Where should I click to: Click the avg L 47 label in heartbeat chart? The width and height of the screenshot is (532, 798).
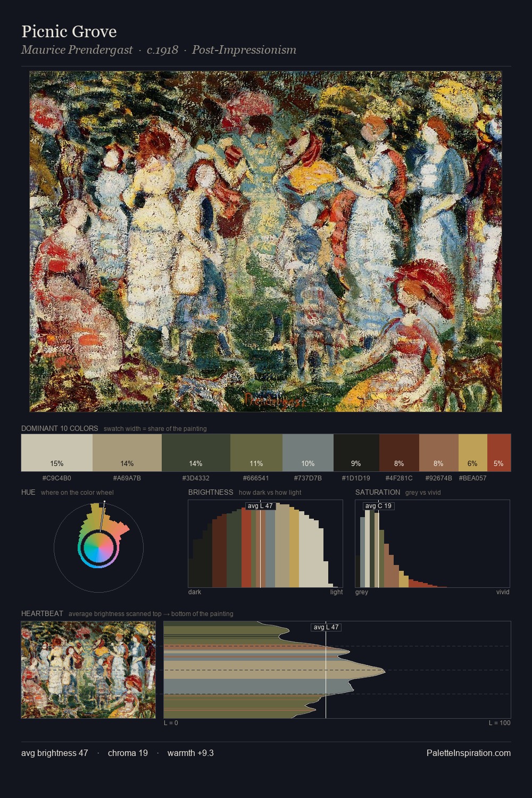326,627
